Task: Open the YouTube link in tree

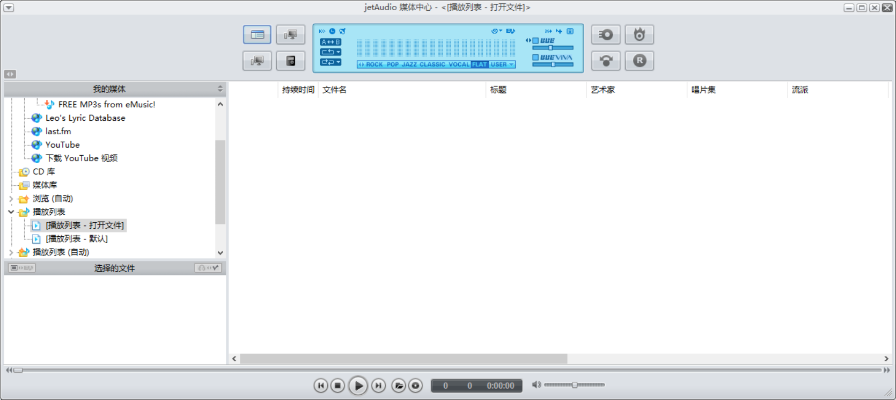Action: click(x=62, y=145)
